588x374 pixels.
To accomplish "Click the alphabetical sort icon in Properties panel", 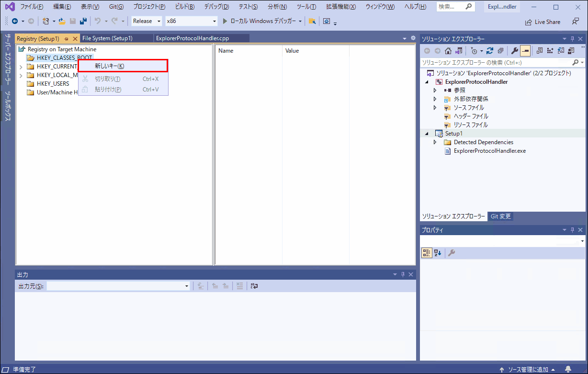I will (438, 253).
